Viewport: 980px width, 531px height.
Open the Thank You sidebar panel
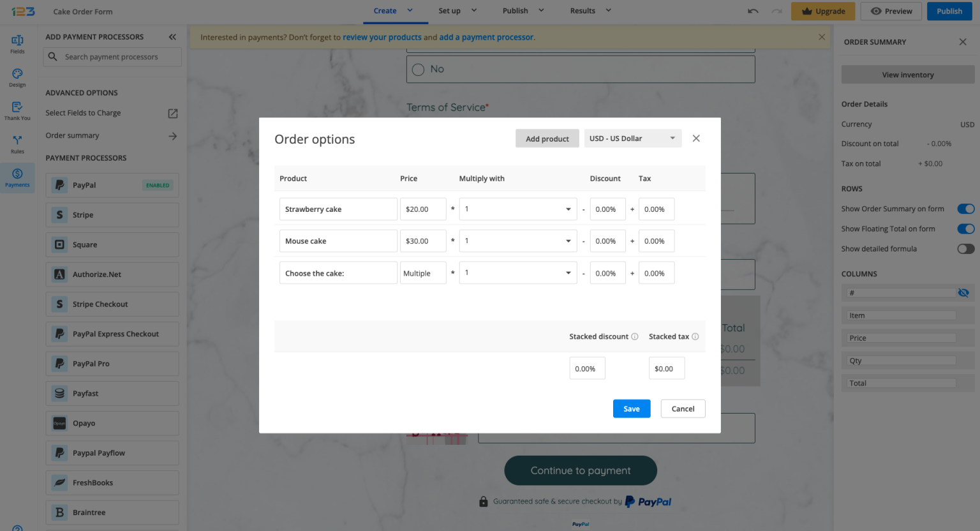(x=17, y=110)
